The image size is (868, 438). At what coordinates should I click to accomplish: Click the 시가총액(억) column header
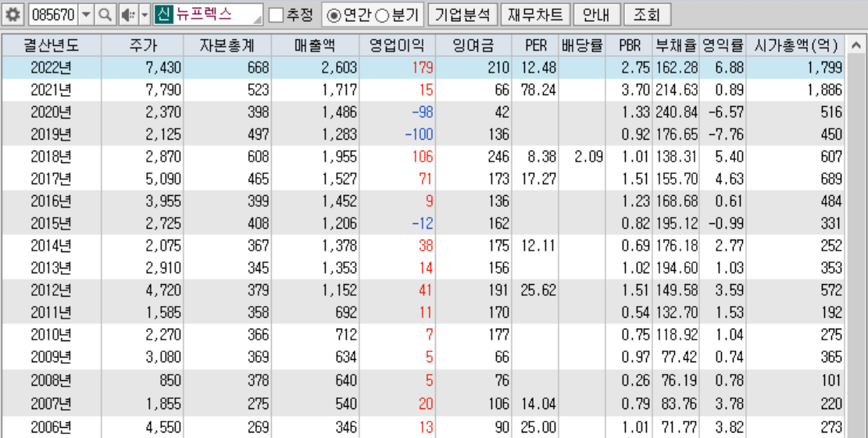coord(796,46)
